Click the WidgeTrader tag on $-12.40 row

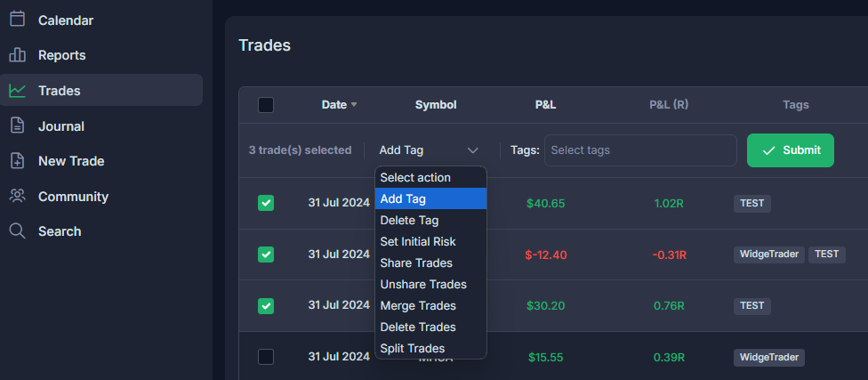[x=769, y=255]
